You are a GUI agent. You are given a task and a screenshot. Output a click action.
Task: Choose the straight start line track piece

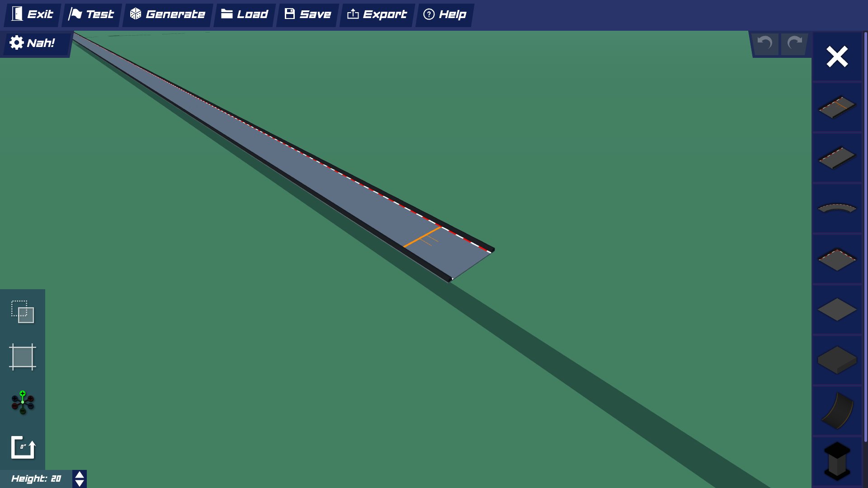pos(836,107)
